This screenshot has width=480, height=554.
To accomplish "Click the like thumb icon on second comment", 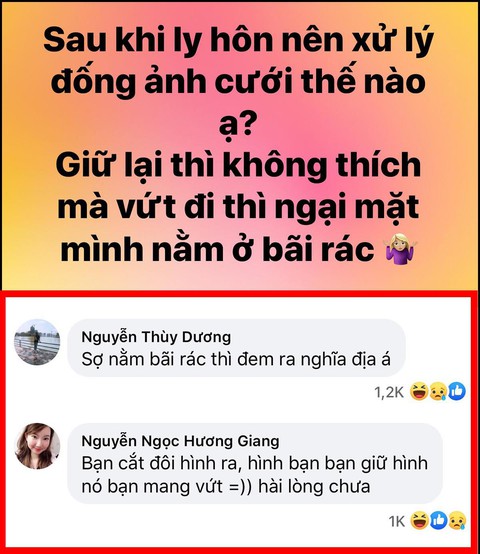I will click(x=438, y=521).
